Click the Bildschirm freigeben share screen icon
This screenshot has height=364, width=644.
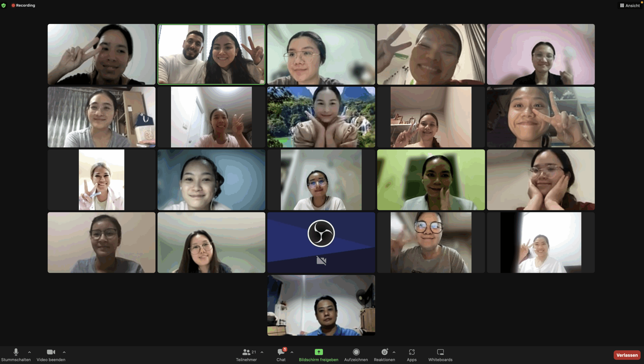[318, 352]
